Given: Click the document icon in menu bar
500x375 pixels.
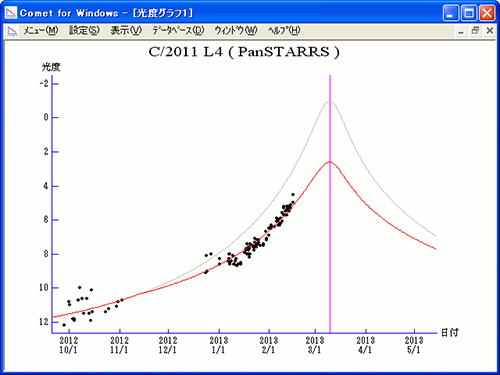Looking at the screenshot, I should pyautogui.click(x=12, y=31).
